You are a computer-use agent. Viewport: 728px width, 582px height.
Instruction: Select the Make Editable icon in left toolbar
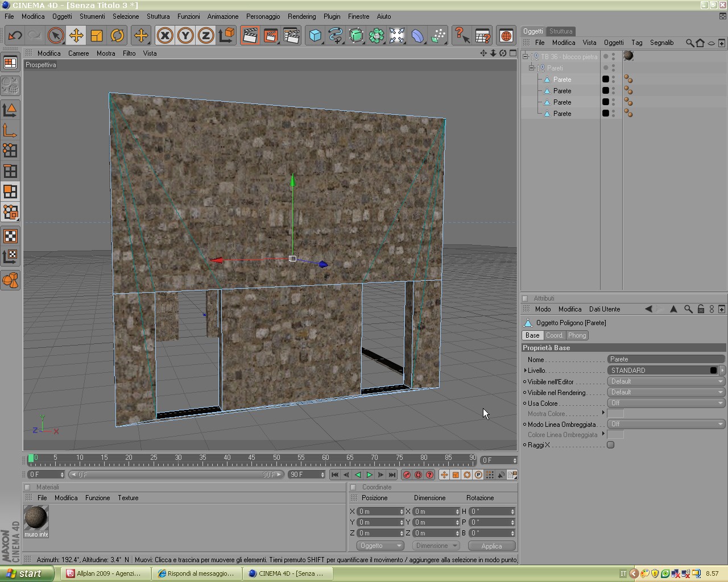click(x=10, y=86)
